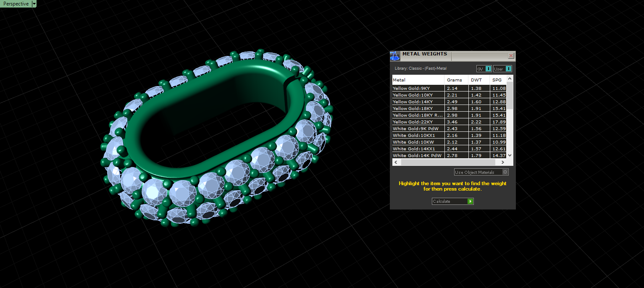
Task: Click the Library: Classic - (Fast)-Metal label
Action: coord(421,68)
